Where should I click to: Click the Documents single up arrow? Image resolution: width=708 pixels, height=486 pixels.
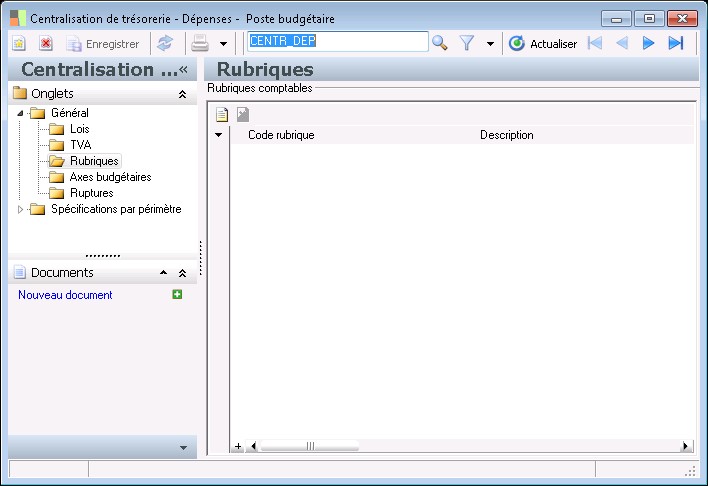tap(163, 273)
